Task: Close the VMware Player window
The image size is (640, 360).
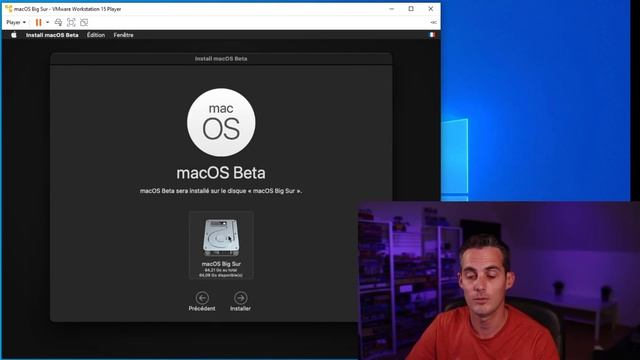Action: coord(431,9)
